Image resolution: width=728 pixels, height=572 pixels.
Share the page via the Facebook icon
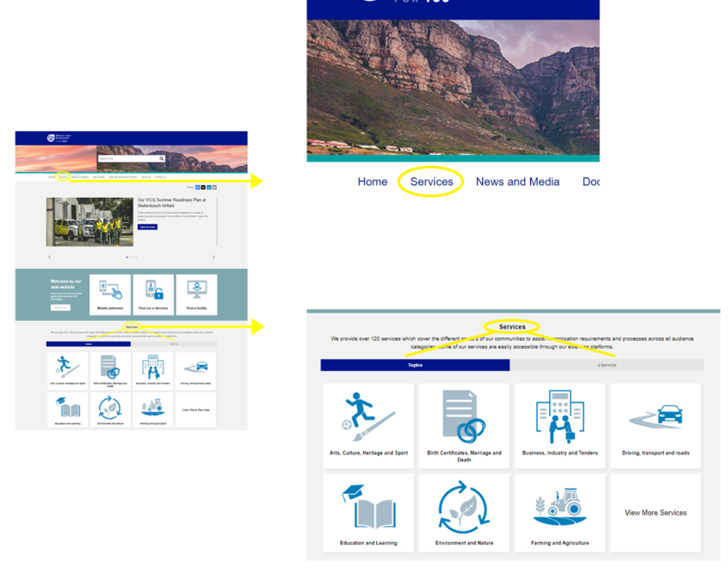tap(197, 187)
